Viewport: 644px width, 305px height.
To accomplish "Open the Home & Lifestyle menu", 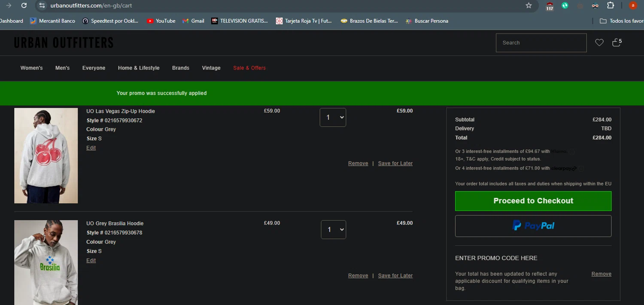I will tap(139, 68).
